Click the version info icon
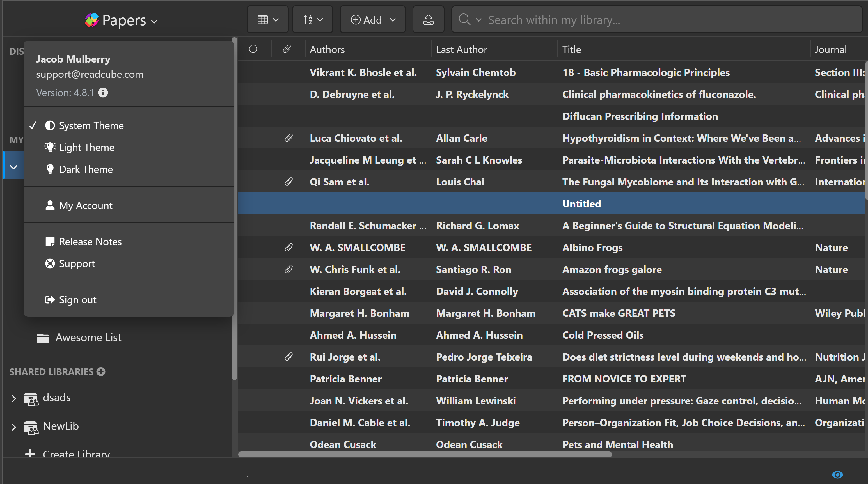The width and height of the screenshot is (868, 484). [103, 93]
